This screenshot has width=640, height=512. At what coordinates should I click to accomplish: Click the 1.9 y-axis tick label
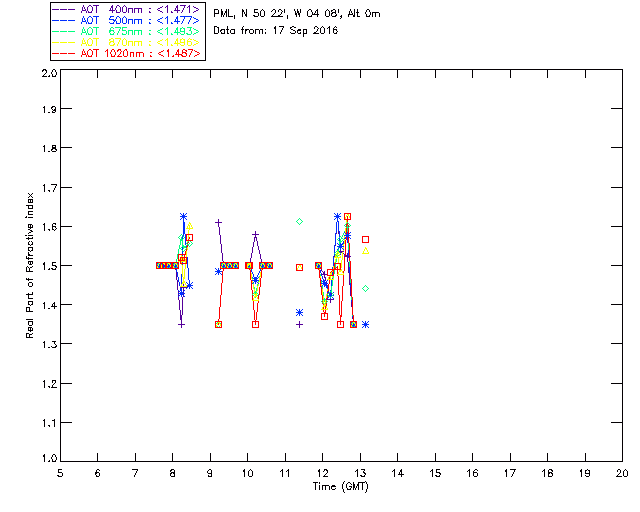click(49, 109)
